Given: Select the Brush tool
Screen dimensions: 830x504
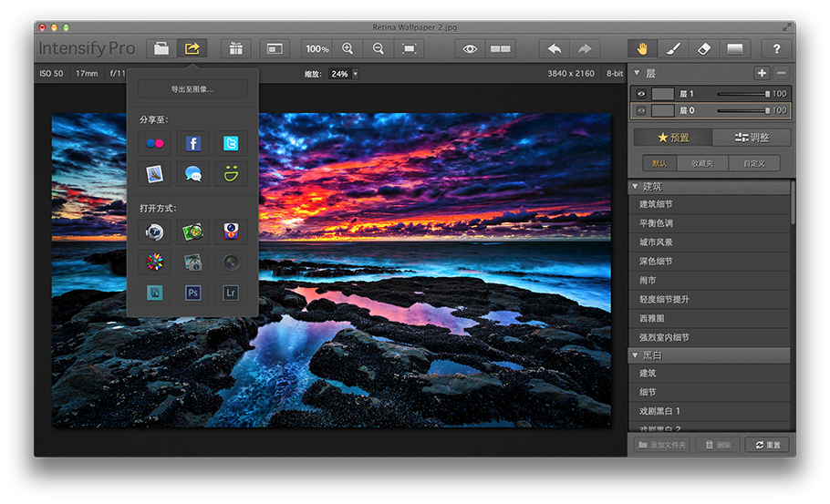Looking at the screenshot, I should [x=673, y=48].
